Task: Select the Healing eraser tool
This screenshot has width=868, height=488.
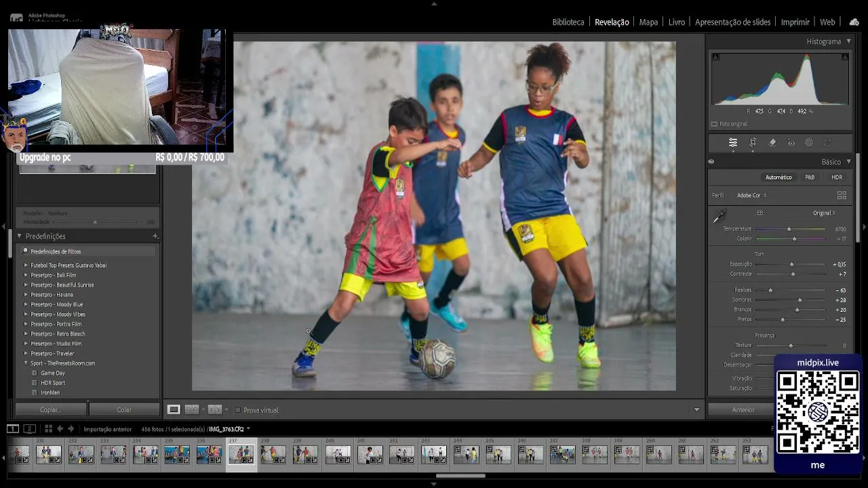Action: coord(772,143)
